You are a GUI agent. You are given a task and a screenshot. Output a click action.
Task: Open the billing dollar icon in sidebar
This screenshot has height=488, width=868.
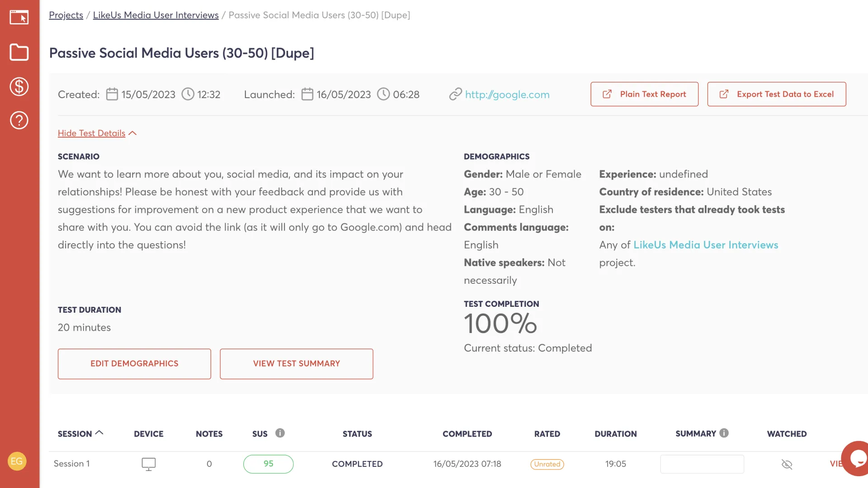pos(19,86)
